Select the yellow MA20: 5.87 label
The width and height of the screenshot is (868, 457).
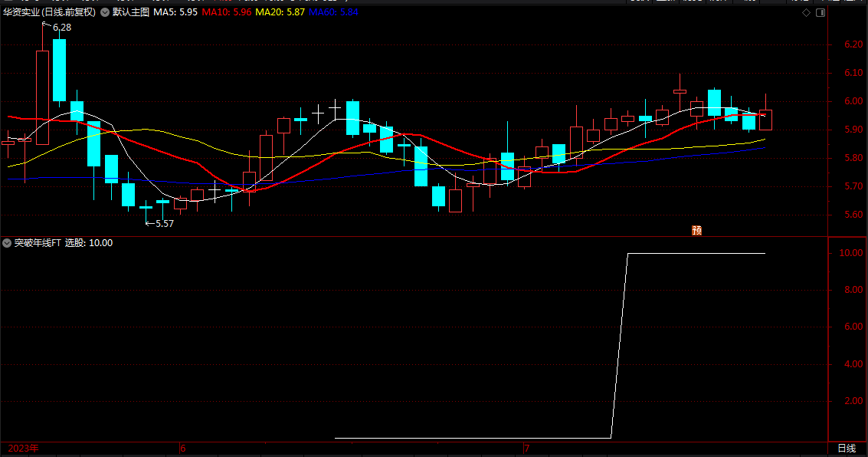click(280, 12)
